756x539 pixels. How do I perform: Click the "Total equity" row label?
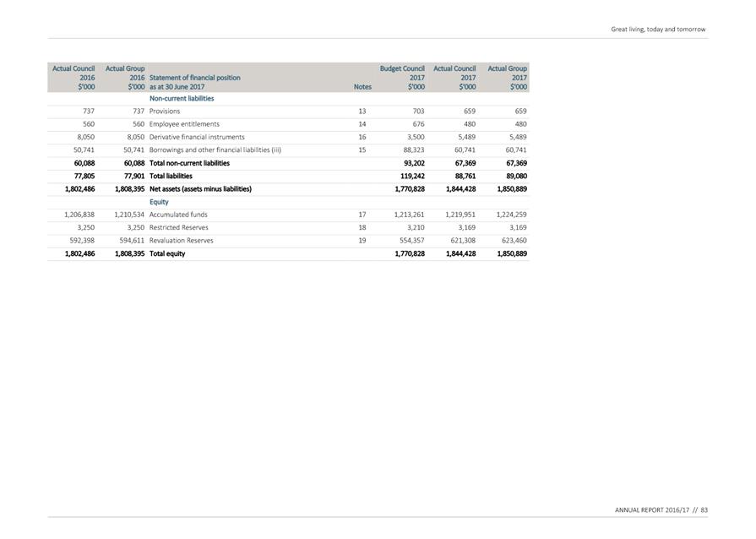click(x=167, y=253)
